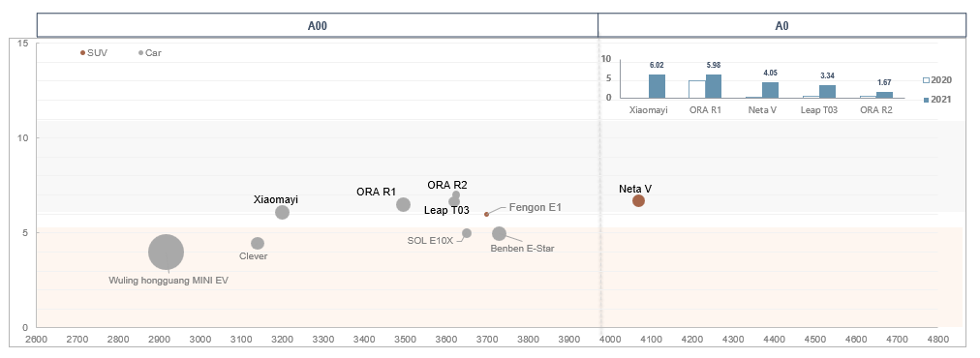Viewport: 980px width, 358px height.
Task: Click the Car legend marker
Action: [140, 53]
